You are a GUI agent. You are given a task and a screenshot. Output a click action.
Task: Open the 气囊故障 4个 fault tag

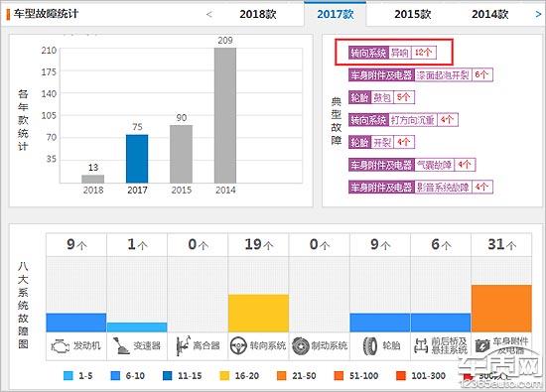[x=412, y=165]
